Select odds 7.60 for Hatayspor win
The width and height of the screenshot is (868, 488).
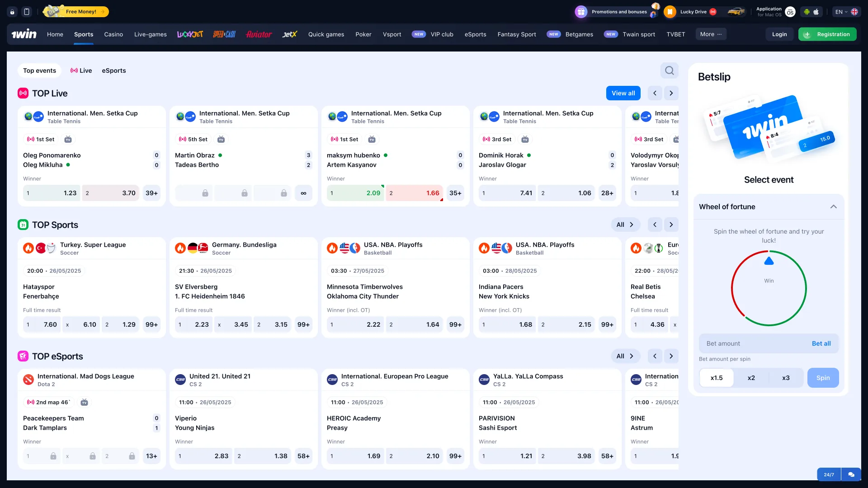[42, 324]
